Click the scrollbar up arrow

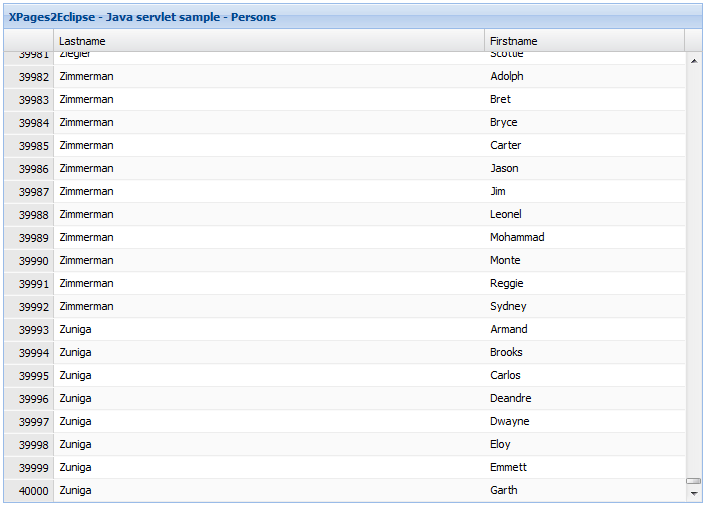pos(694,61)
